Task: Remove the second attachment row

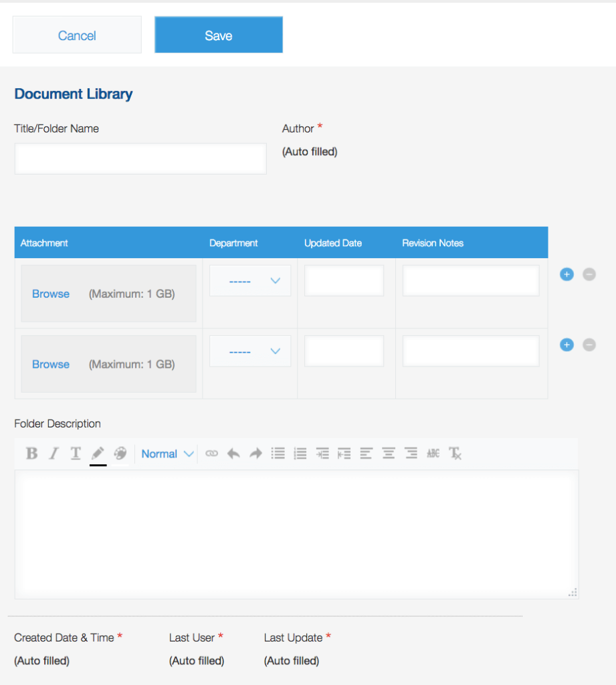Action: (589, 345)
